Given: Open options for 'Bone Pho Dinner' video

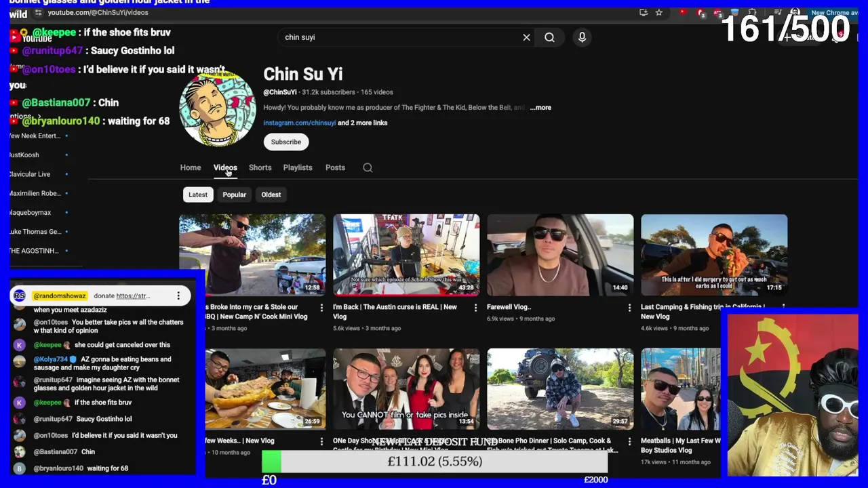Looking at the screenshot, I should pyautogui.click(x=629, y=441).
